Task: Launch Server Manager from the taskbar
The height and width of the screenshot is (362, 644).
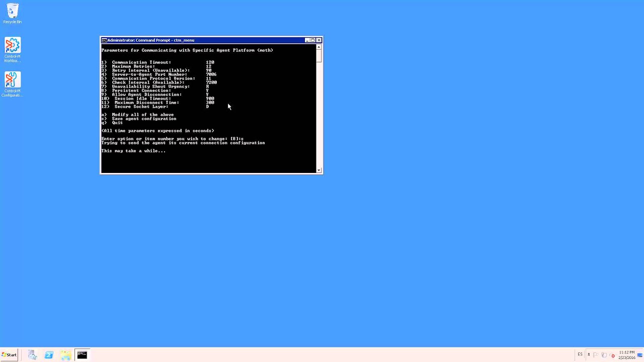Action: [x=32, y=355]
